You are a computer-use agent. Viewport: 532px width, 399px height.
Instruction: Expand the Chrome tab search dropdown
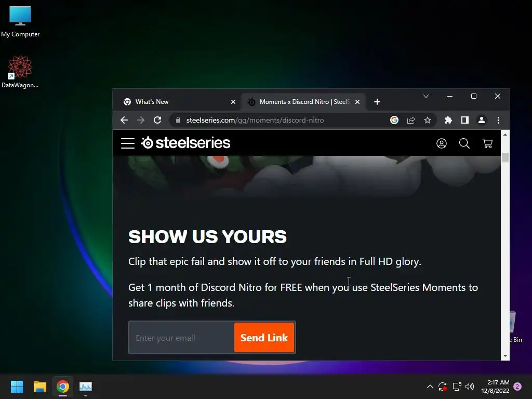point(426,96)
